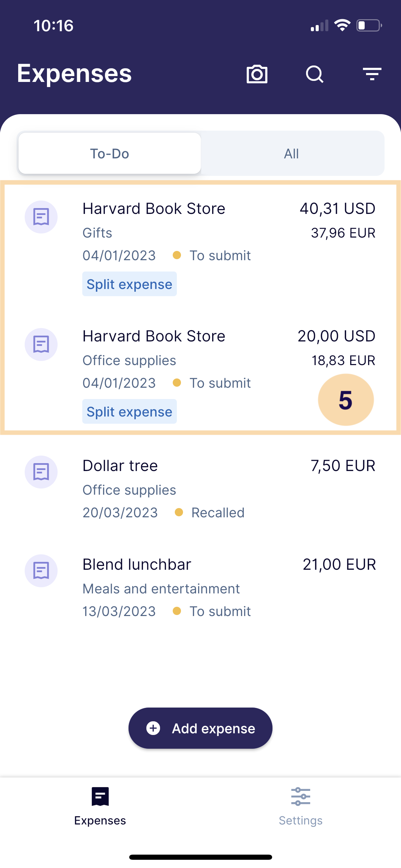
Task: Tap Split expense tag under Office supplies
Action: coord(129,412)
